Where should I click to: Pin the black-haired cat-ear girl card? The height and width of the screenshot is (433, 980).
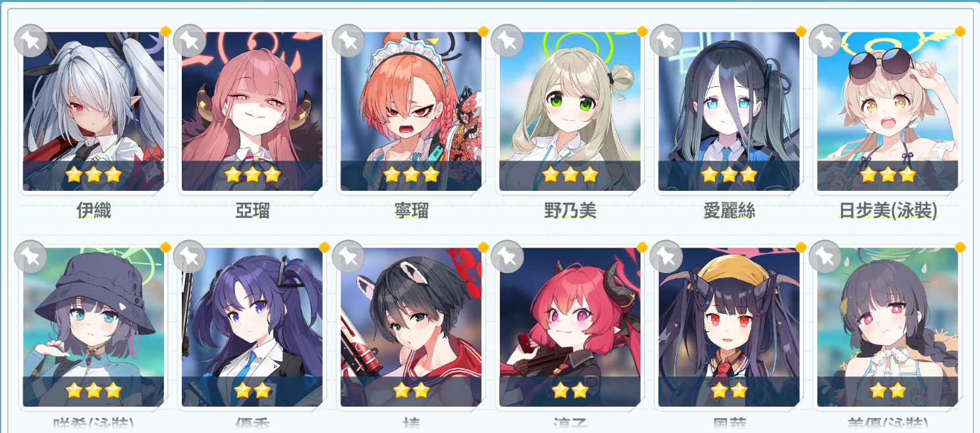coord(348,257)
